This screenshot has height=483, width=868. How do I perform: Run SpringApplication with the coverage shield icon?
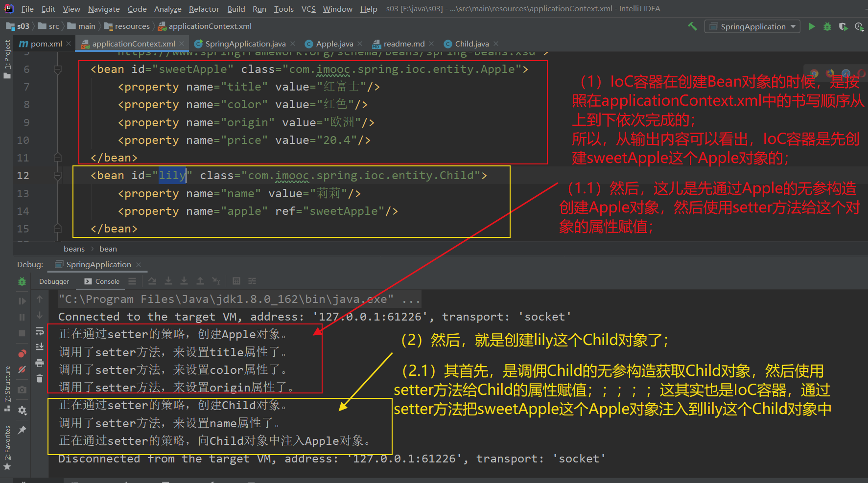(x=843, y=26)
